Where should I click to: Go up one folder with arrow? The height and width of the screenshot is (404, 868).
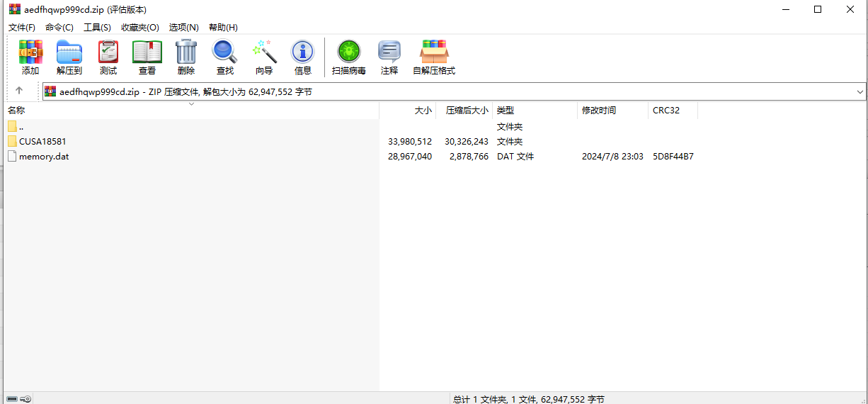19,91
